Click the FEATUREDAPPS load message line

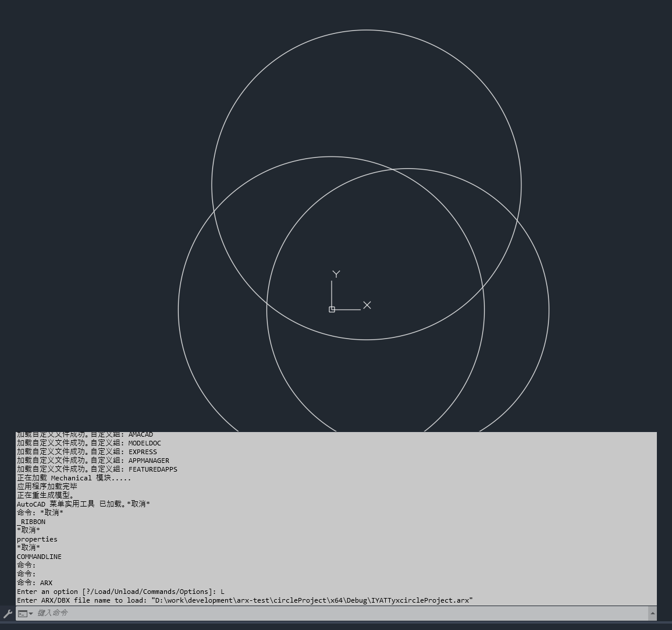click(x=97, y=469)
